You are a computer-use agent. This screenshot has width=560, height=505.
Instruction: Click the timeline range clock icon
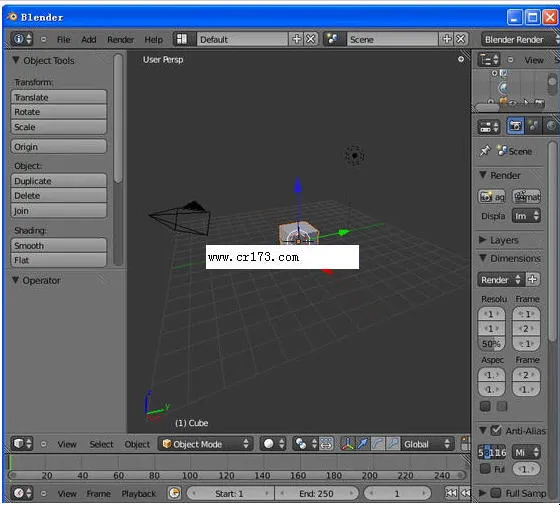(x=174, y=493)
